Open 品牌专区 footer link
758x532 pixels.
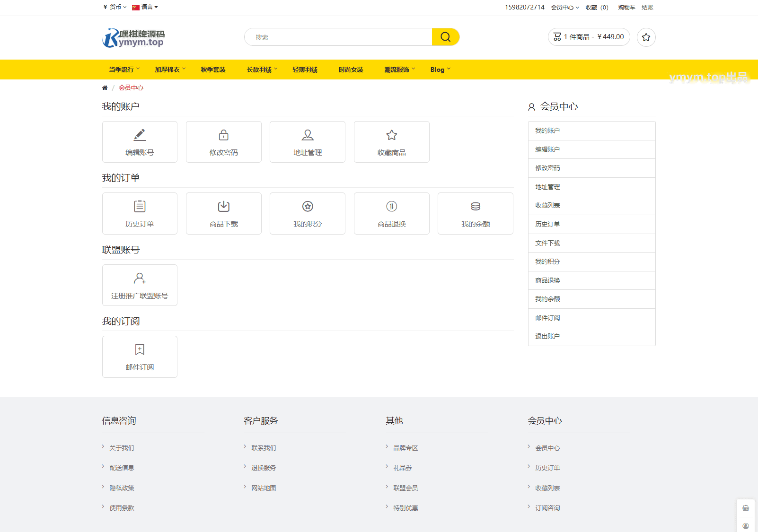pyautogui.click(x=405, y=448)
